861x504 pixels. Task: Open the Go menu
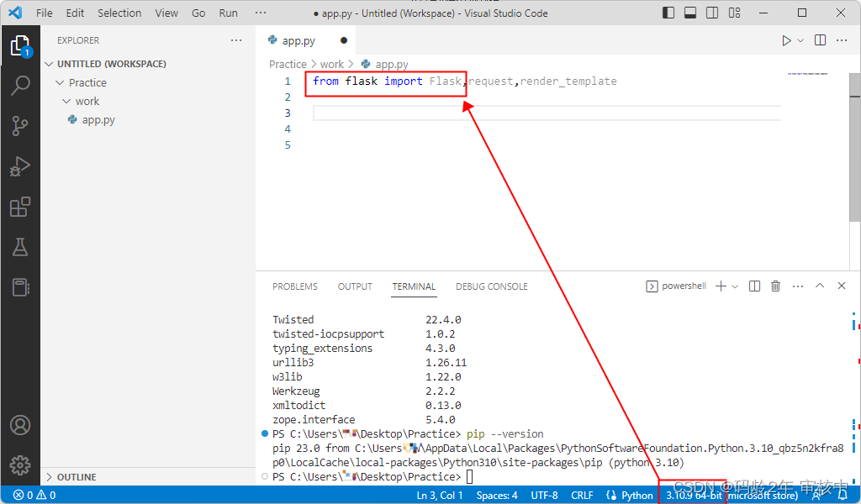point(198,13)
